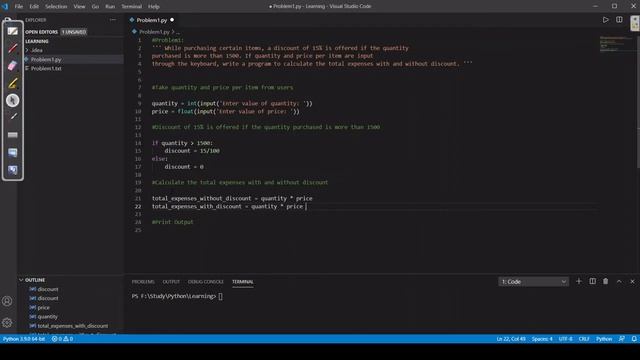This screenshot has width=640, height=360.
Task: Open the Edit menu
Action: (34, 7)
